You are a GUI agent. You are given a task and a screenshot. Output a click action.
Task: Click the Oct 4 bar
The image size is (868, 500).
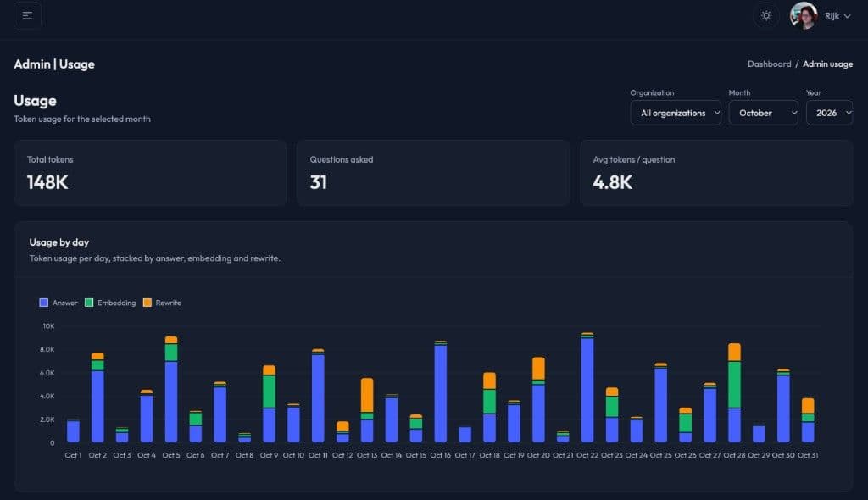click(147, 416)
